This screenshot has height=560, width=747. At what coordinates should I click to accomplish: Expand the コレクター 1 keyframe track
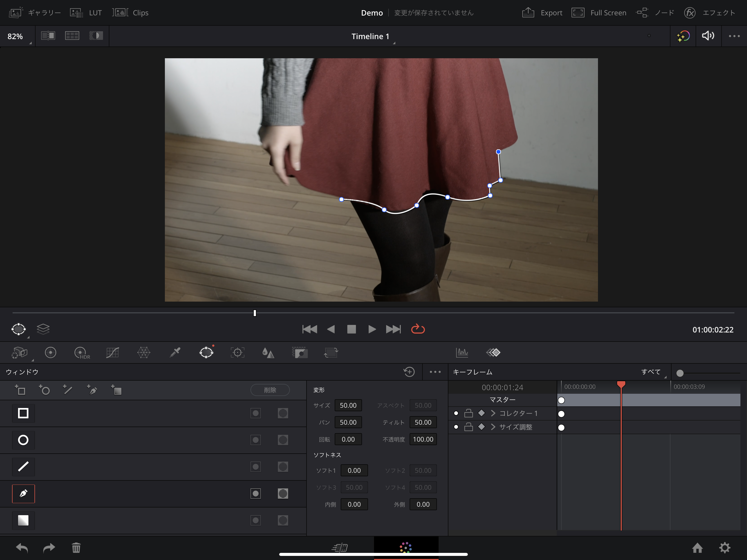[493, 413]
